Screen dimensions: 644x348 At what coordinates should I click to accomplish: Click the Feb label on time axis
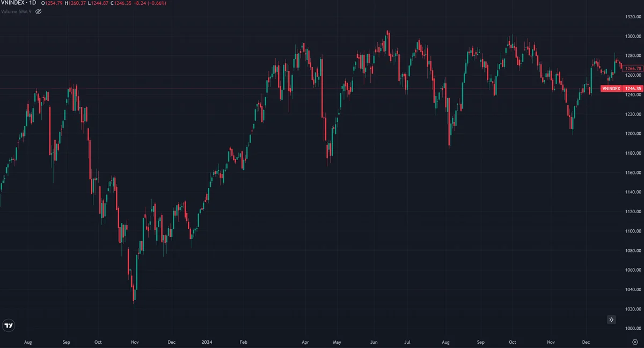pos(243,342)
